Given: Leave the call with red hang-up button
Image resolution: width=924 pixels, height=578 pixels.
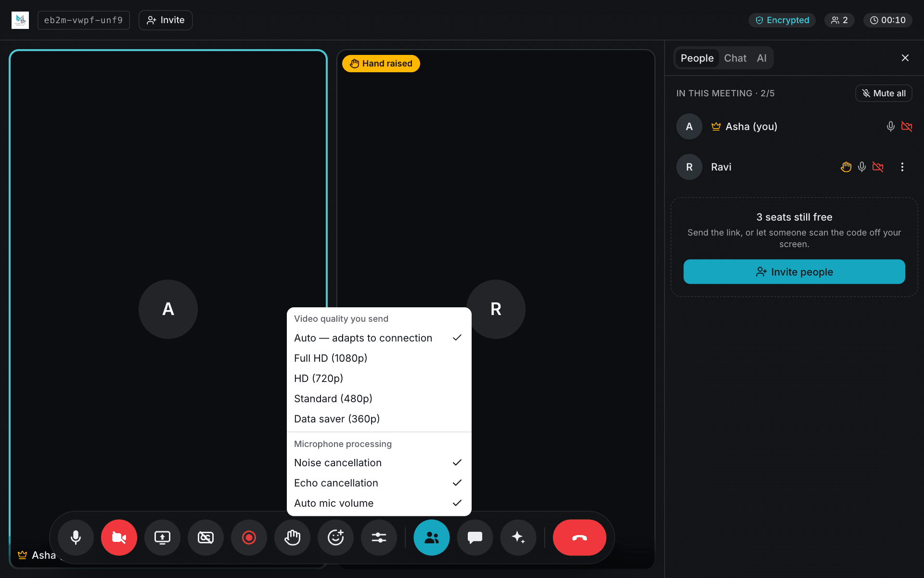Looking at the screenshot, I should 579,537.
